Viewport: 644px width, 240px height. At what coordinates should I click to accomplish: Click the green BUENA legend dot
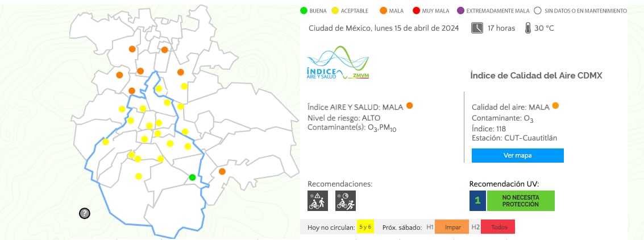(304, 10)
